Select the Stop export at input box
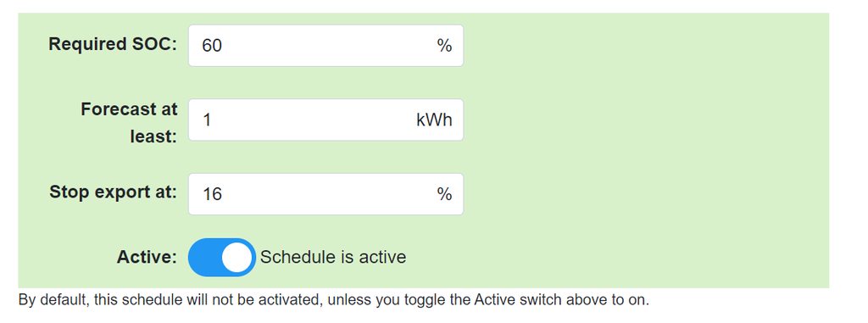 point(325,194)
